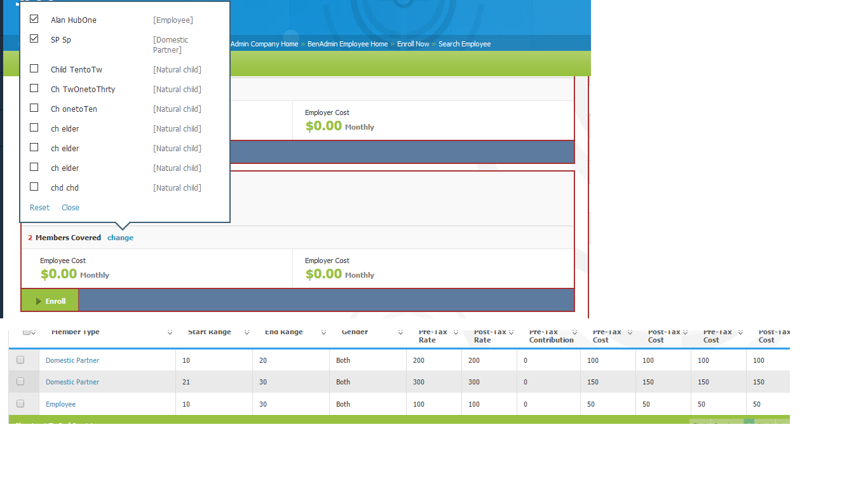This screenshot has height=488, width=868.
Task: Click the Pre-Tax Contribution column sort arrow
Action: 574,332
